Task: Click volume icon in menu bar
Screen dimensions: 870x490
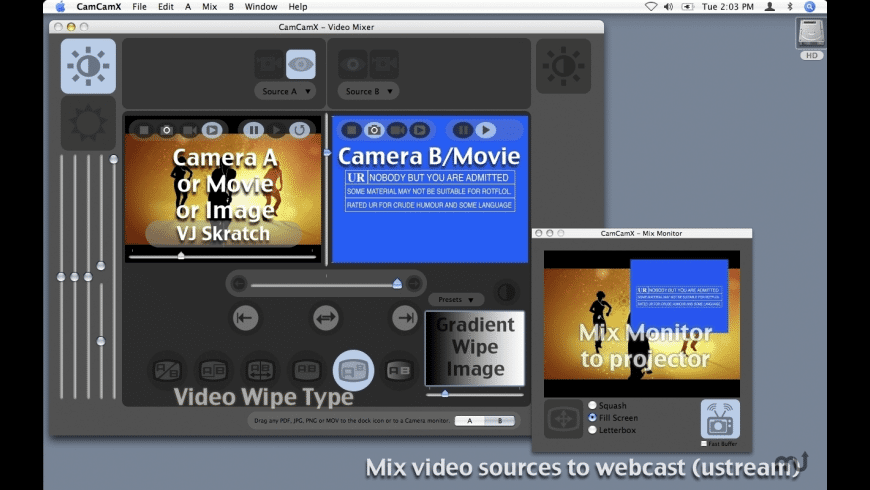Action: point(669,7)
